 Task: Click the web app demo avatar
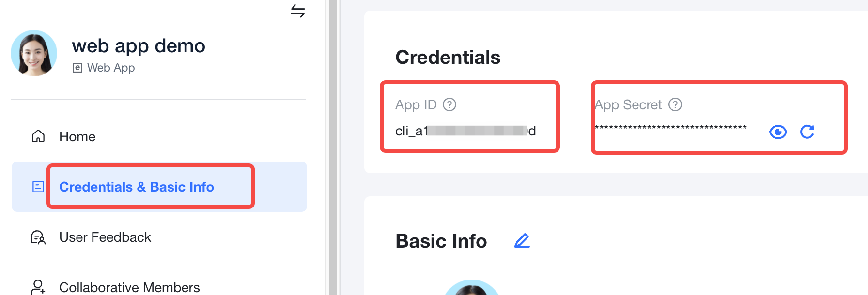pyautogui.click(x=34, y=53)
